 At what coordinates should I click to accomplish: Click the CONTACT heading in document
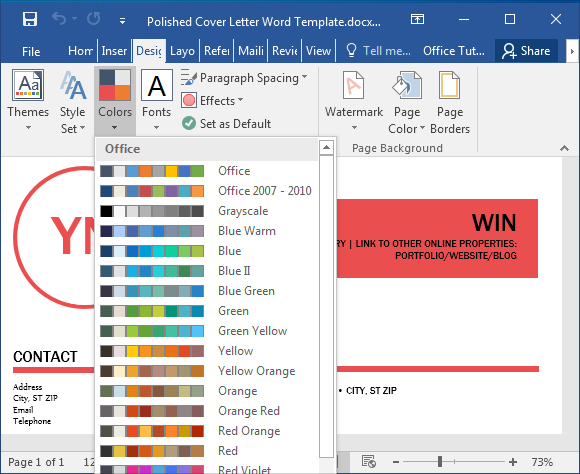pyautogui.click(x=45, y=357)
